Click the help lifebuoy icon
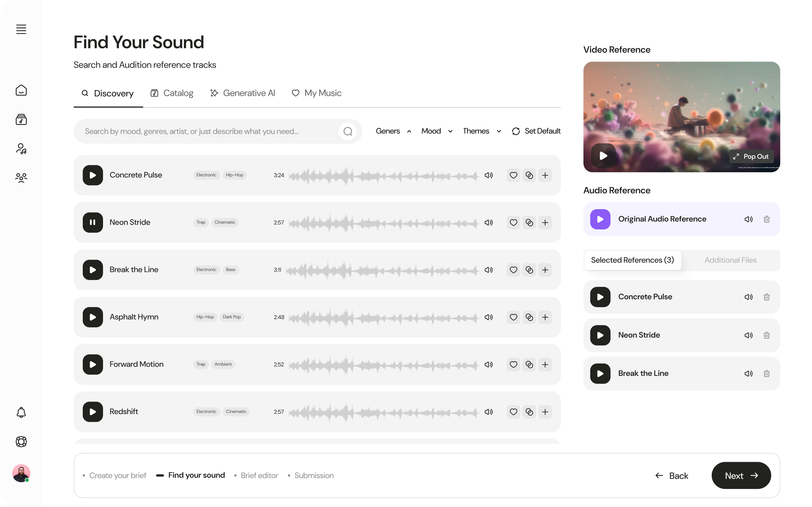Viewport: 812px width, 507px height. point(21,441)
